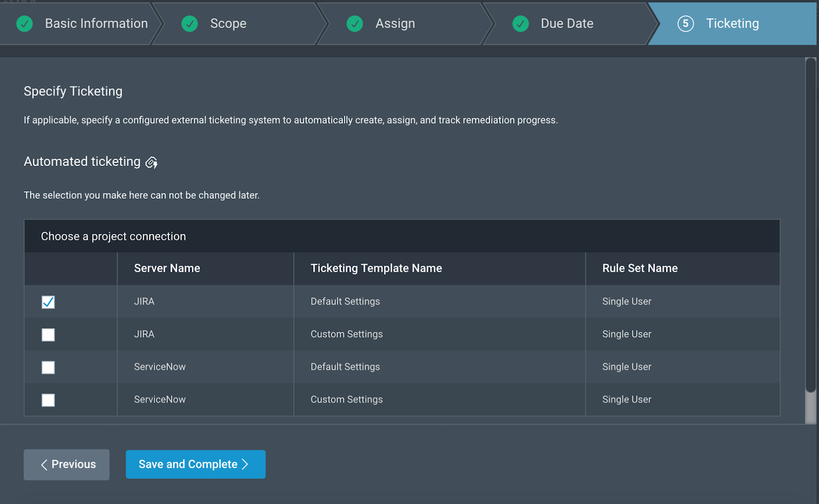The height and width of the screenshot is (504, 819).
Task: Click the green checkmark on Basic Information step
Action: [25, 24]
